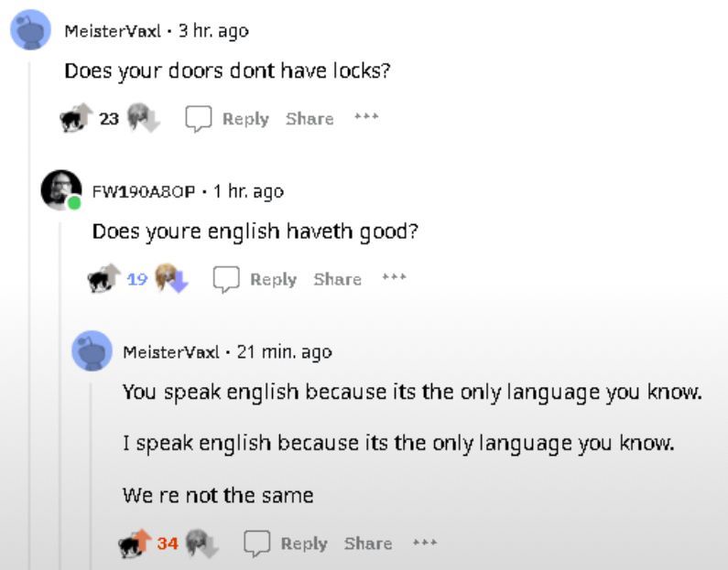Click the speech bubble icon under the first comment
This screenshot has width=728, height=570.
click(x=199, y=119)
